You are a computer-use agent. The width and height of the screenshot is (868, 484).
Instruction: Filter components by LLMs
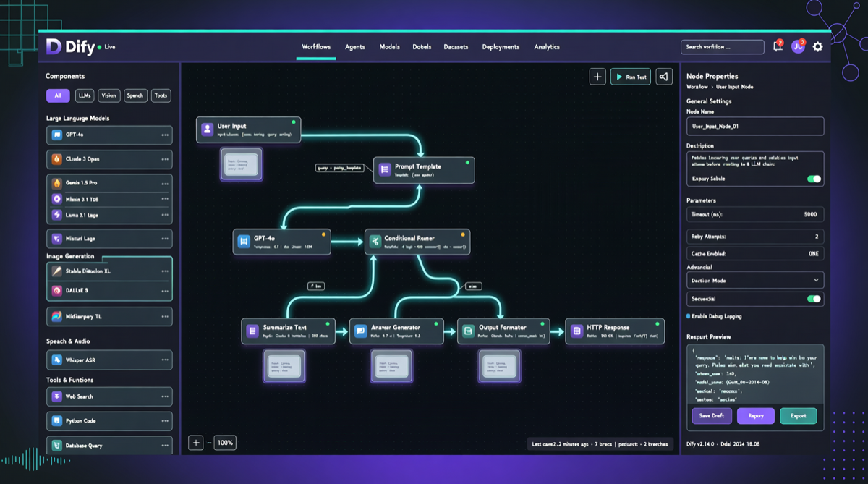click(85, 95)
